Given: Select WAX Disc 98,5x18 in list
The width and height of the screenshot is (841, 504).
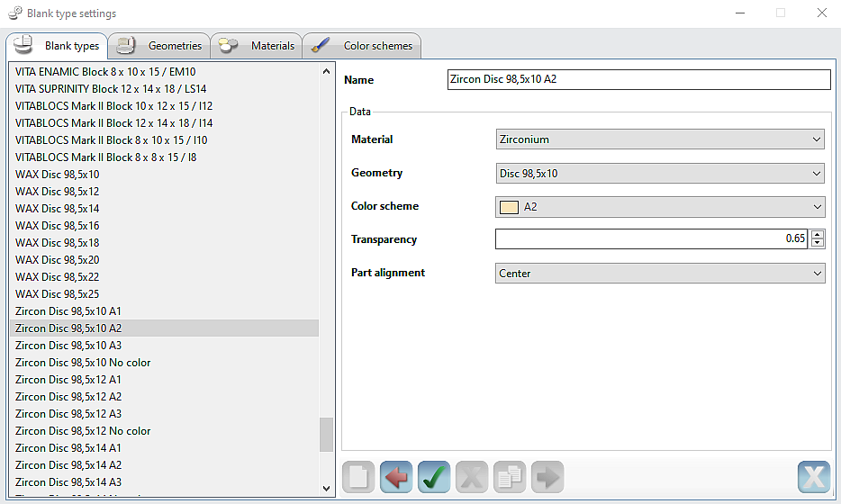Looking at the screenshot, I should 164,243.
